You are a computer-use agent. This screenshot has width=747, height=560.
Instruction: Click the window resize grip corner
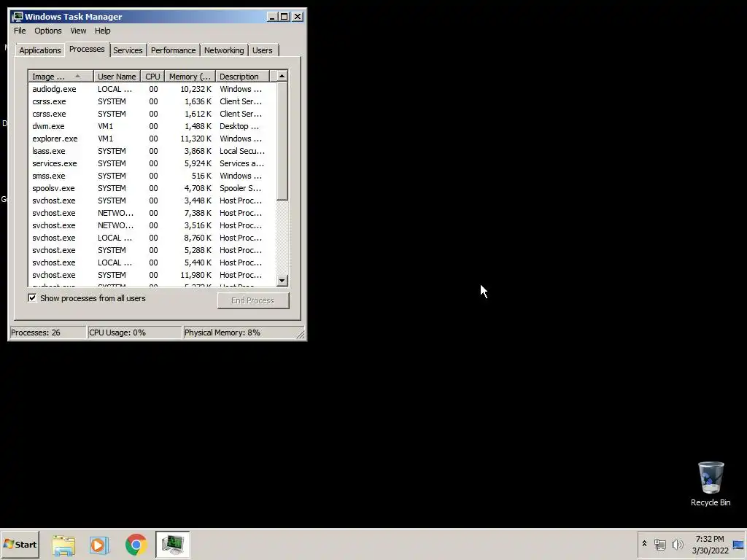click(x=300, y=334)
